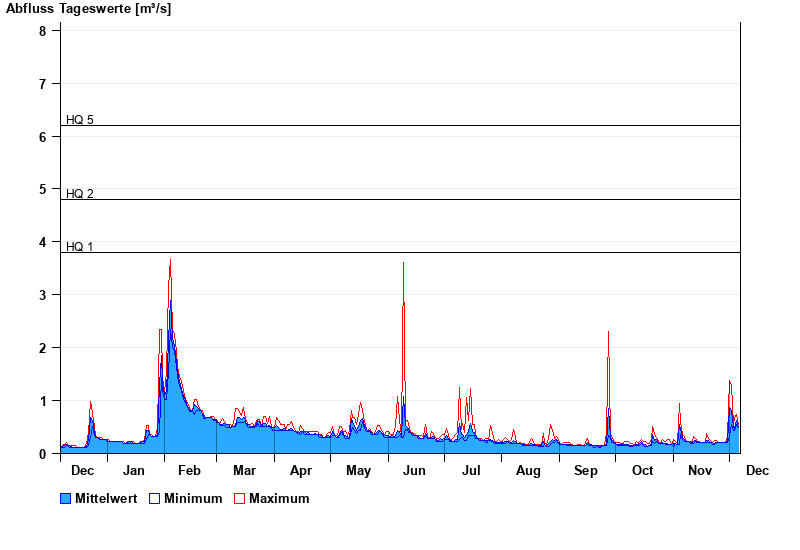
Task: Click the Feb month label on x-axis
Action: (189, 471)
